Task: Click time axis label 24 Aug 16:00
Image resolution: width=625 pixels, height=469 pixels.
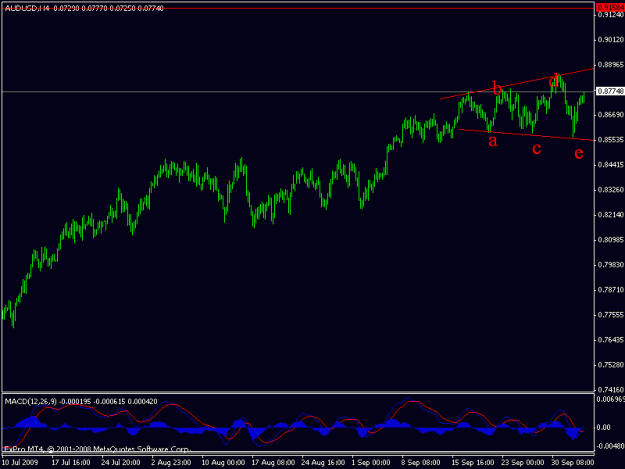Action: tap(323, 462)
